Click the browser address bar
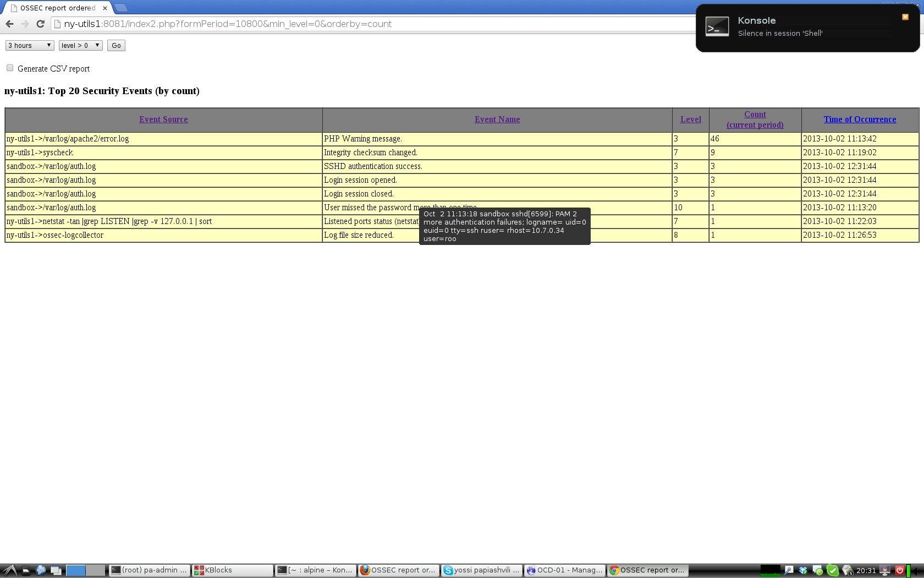 pyautogui.click(x=330, y=24)
